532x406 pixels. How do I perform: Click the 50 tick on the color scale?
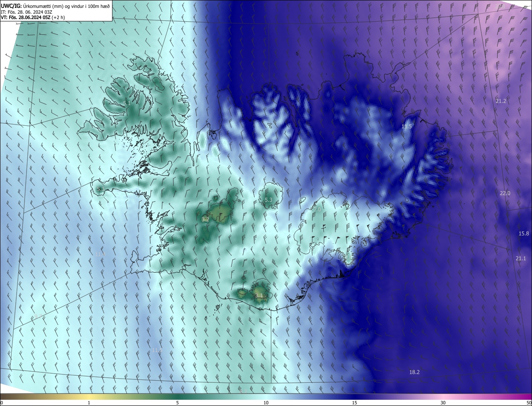(529, 403)
